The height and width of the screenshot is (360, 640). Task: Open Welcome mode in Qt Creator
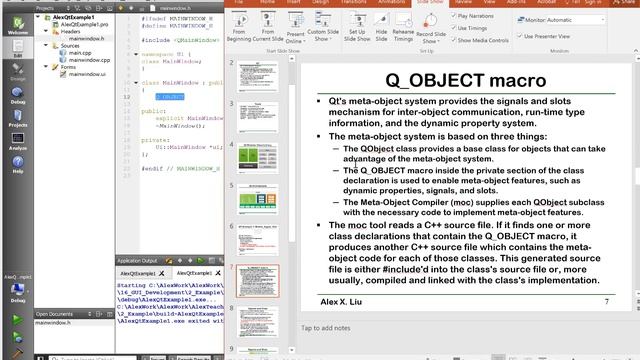(x=18, y=25)
